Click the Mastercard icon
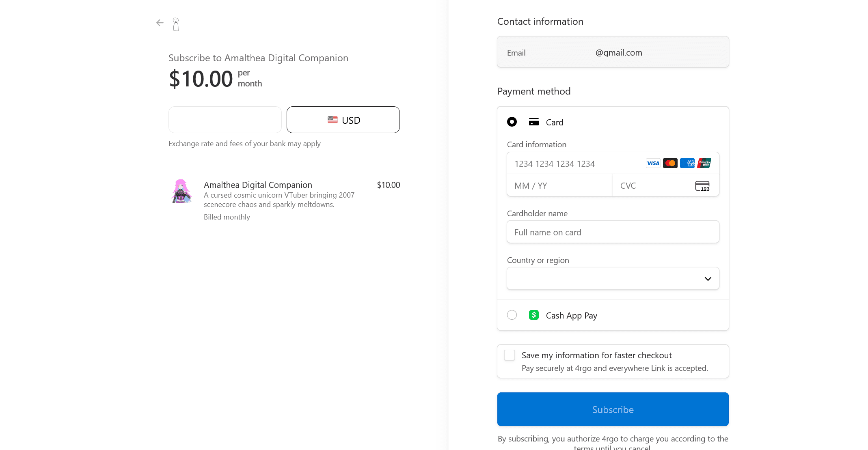Screen dimensions: 868x450 pyautogui.click(x=670, y=163)
